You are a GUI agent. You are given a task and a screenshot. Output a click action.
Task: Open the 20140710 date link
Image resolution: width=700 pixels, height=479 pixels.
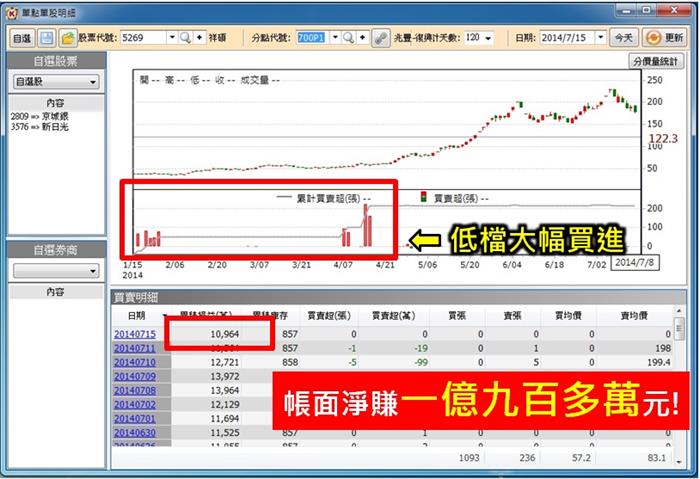[135, 362]
